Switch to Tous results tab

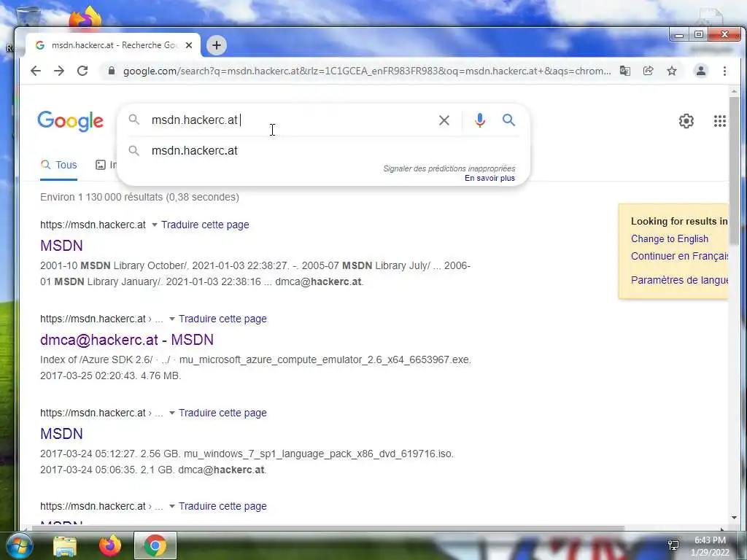[x=58, y=166]
